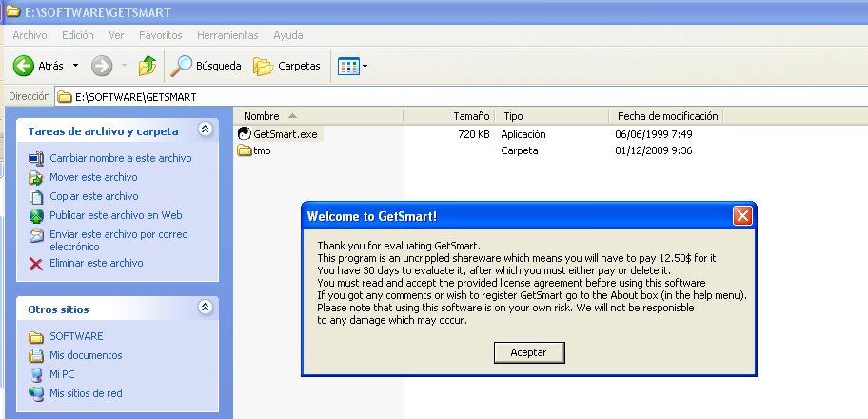Open the Archivo menu
The width and height of the screenshot is (868, 419).
[x=30, y=35]
